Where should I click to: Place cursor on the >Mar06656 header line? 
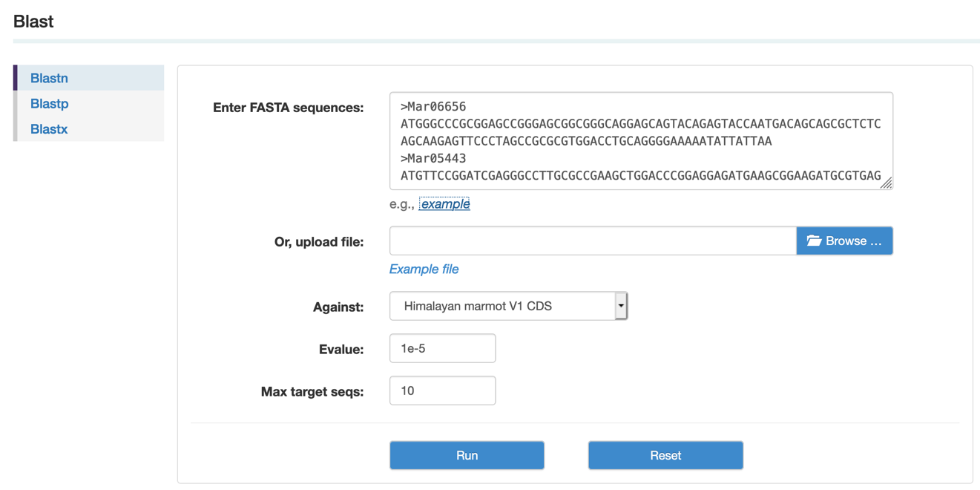coord(433,107)
